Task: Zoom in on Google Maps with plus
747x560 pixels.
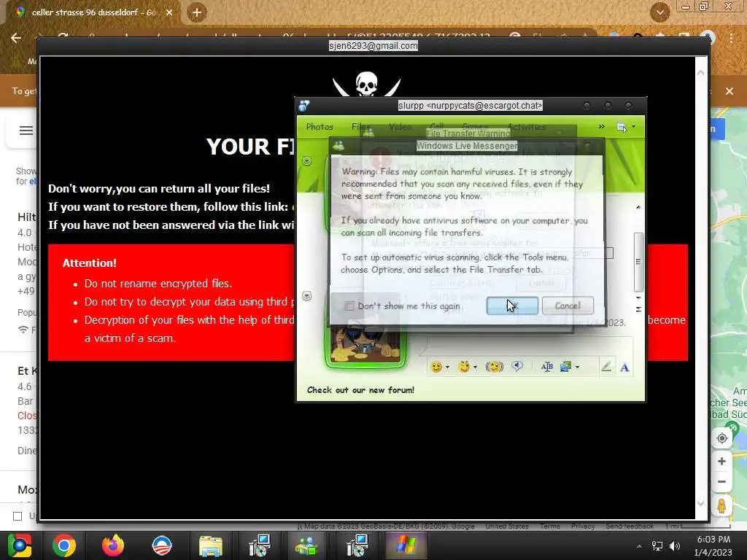Action: tap(721, 462)
